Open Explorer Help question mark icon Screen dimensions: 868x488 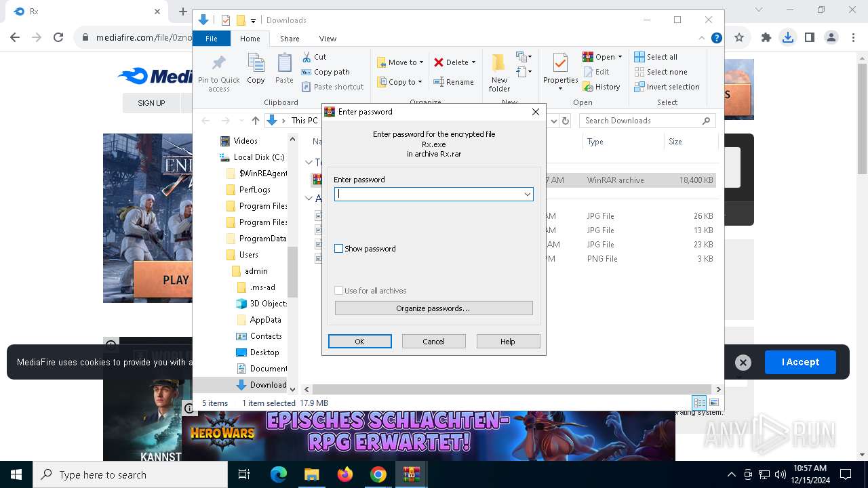[716, 38]
